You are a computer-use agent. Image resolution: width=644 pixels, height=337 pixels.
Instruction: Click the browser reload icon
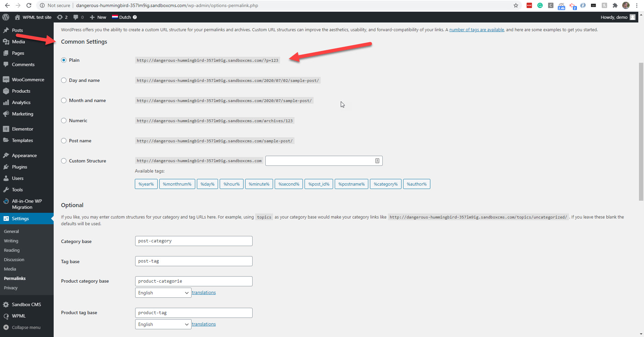tap(29, 5)
